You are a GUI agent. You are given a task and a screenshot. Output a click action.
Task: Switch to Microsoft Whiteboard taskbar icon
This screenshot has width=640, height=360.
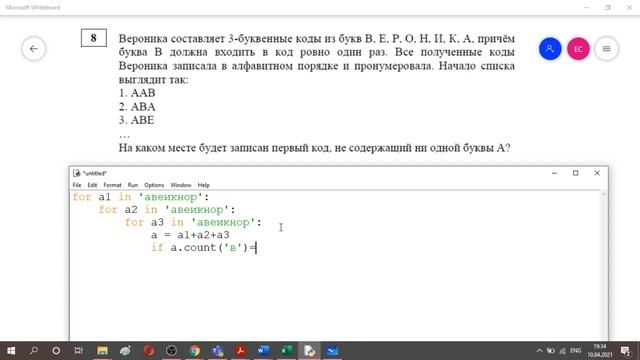[332, 351]
